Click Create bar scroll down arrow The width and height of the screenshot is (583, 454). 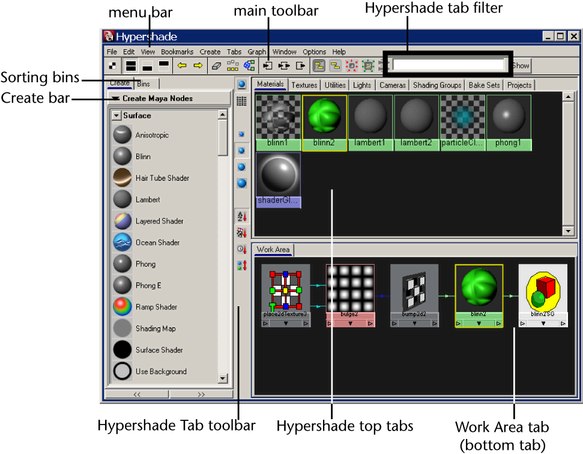(x=222, y=379)
